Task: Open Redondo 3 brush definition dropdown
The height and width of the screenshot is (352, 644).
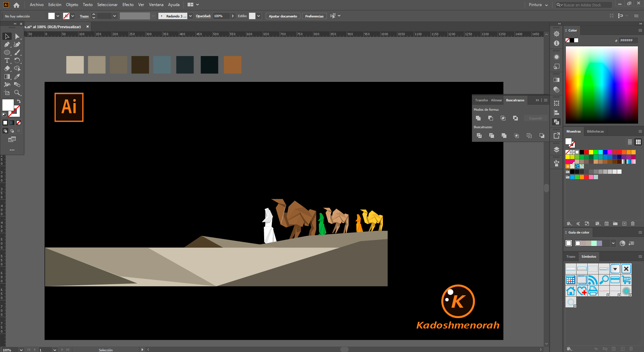Action: (x=191, y=16)
